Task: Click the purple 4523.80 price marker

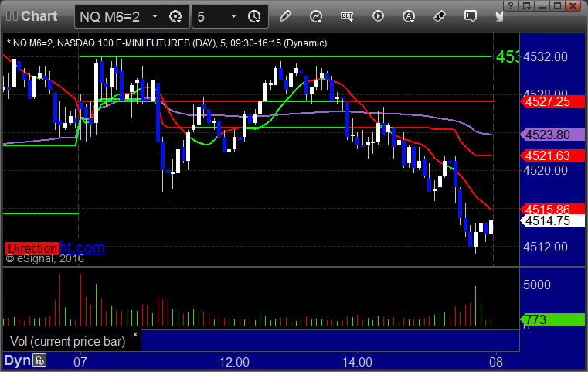Action: click(552, 135)
